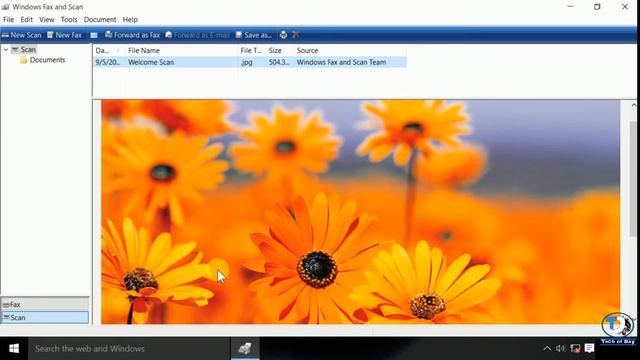
Task: Collapse the Scan tree node
Action: 6,49
